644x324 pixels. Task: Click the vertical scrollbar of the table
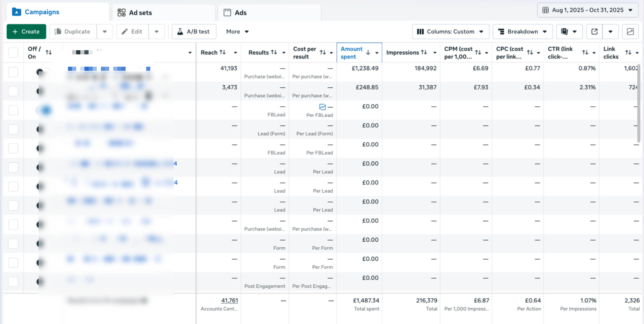pos(639,103)
